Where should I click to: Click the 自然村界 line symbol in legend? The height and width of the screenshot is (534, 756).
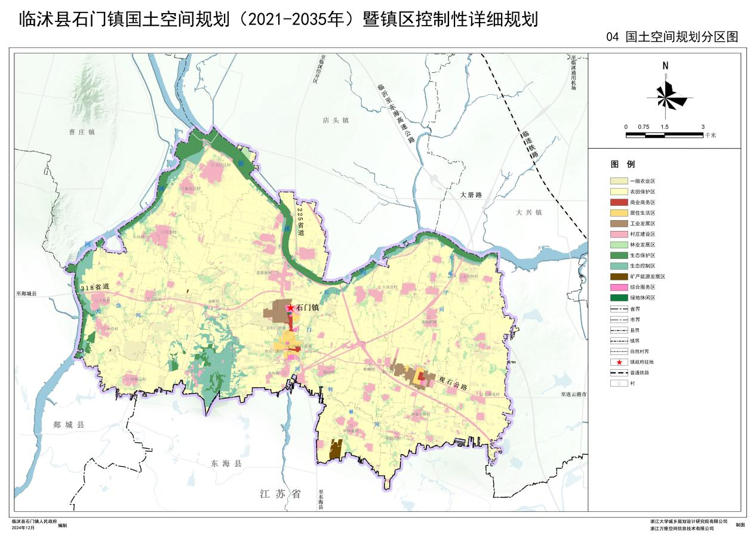[x=618, y=351]
